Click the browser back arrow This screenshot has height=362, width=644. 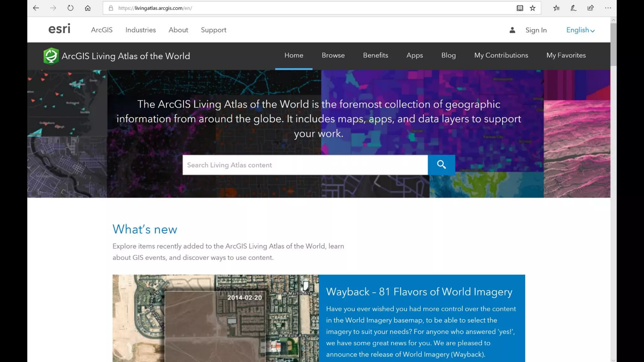tap(36, 8)
